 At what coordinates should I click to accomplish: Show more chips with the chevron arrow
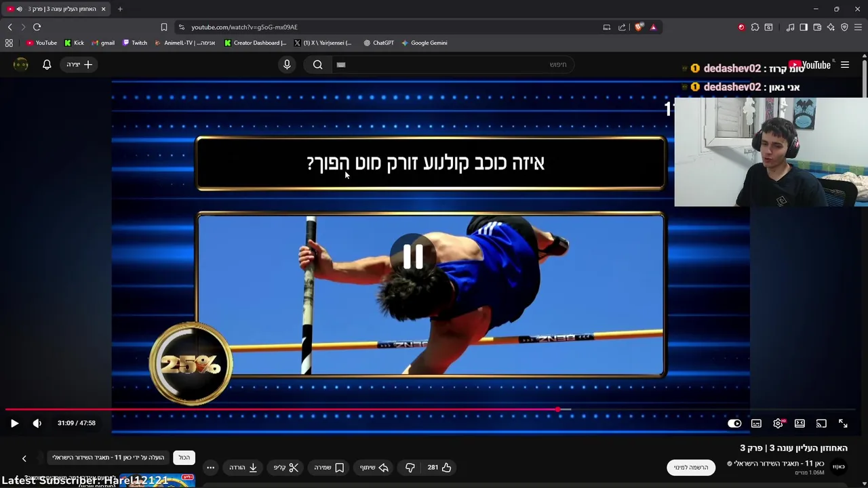click(x=24, y=458)
